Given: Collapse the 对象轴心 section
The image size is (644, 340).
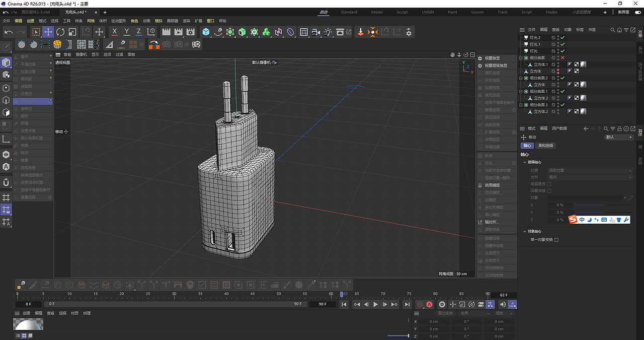Looking at the screenshot, I should (525, 231).
